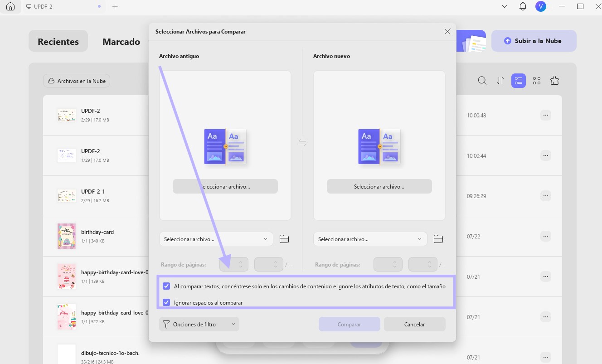Open more options for dibujo-tecnico file
This screenshot has width=602, height=364.
[546, 357]
